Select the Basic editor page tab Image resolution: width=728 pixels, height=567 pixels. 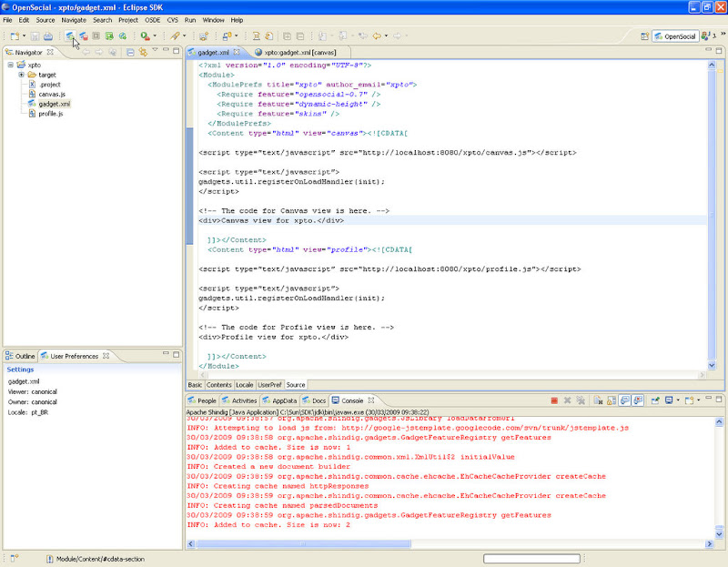pos(195,385)
